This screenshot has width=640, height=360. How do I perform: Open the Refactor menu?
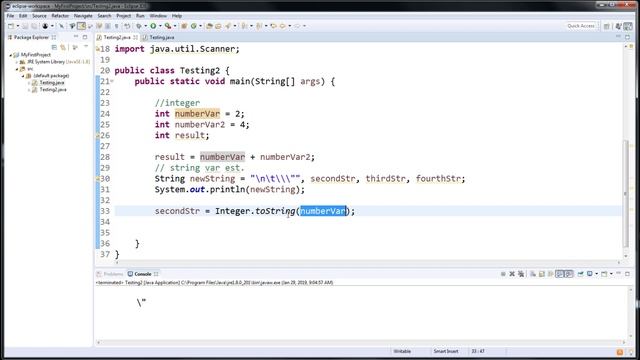60,16
